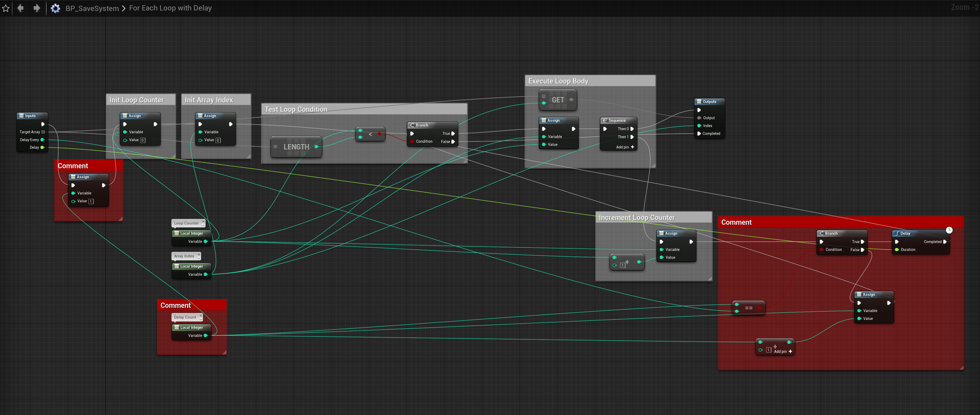Go back with the left navigation arrow

[x=21, y=8]
